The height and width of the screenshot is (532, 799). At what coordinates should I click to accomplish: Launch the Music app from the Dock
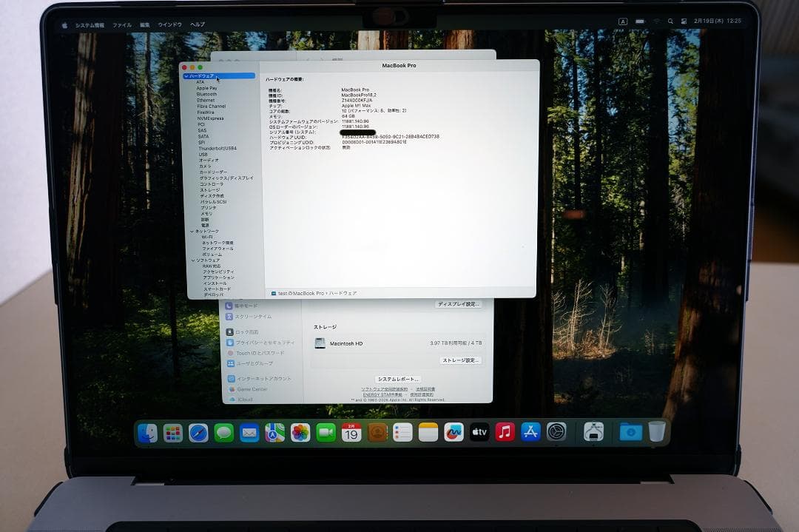503,432
